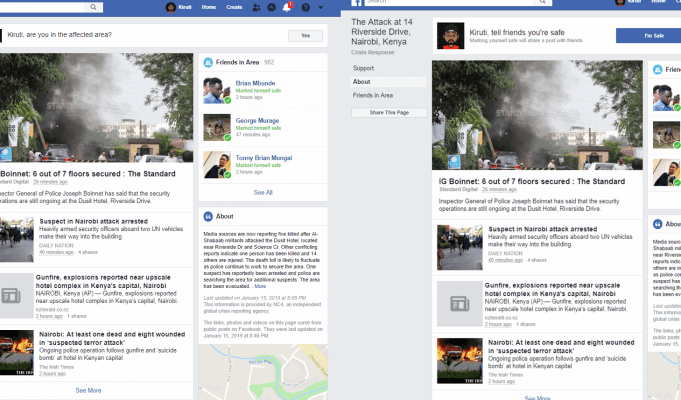
Task: Click search magnifier icon in right window
Action: pyautogui.click(x=542, y=2)
